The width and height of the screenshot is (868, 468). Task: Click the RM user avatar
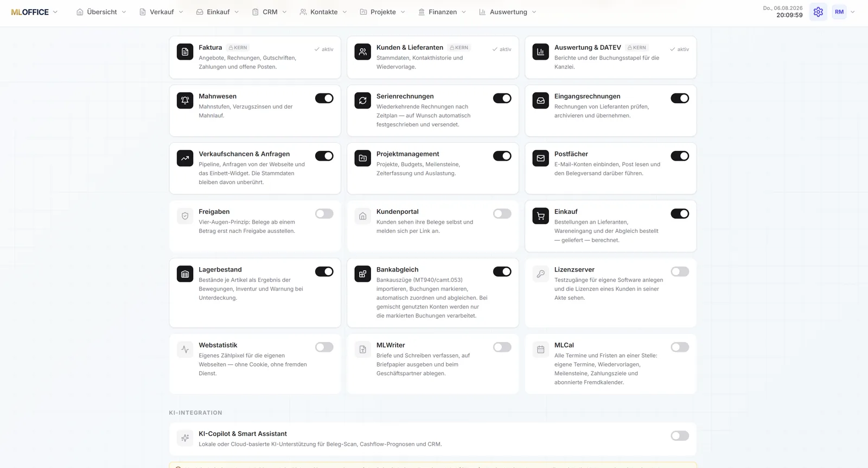839,12
